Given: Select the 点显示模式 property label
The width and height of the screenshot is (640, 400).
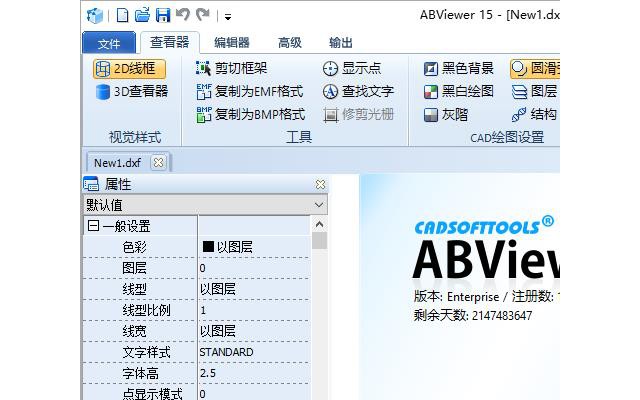Looking at the screenshot, I should pos(152,393).
